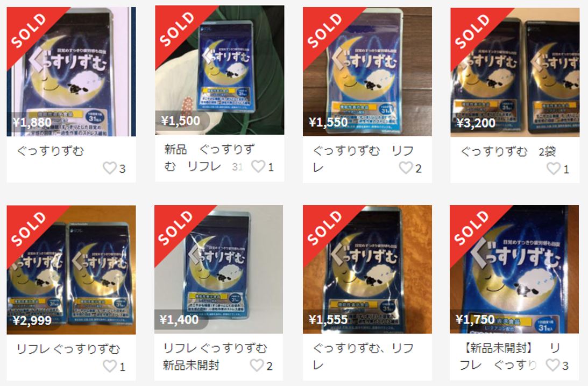588x386 pixels.
Task: Open the ¥1,750 close-up product photo
Action: tap(514, 269)
